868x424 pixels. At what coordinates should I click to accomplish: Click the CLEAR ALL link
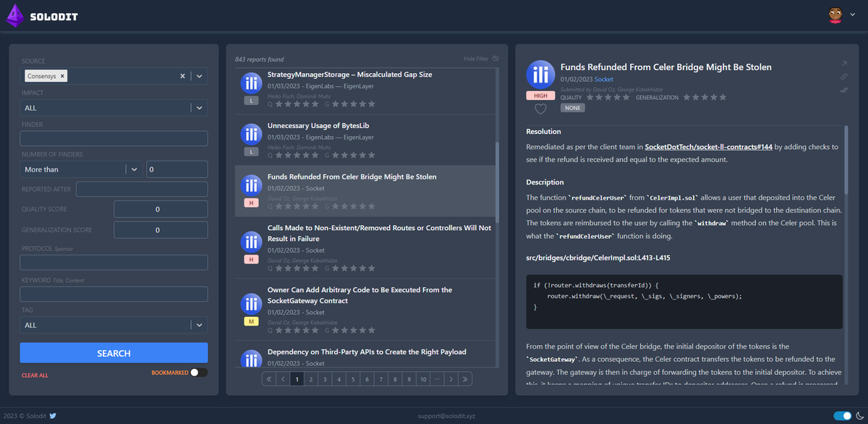[35, 376]
